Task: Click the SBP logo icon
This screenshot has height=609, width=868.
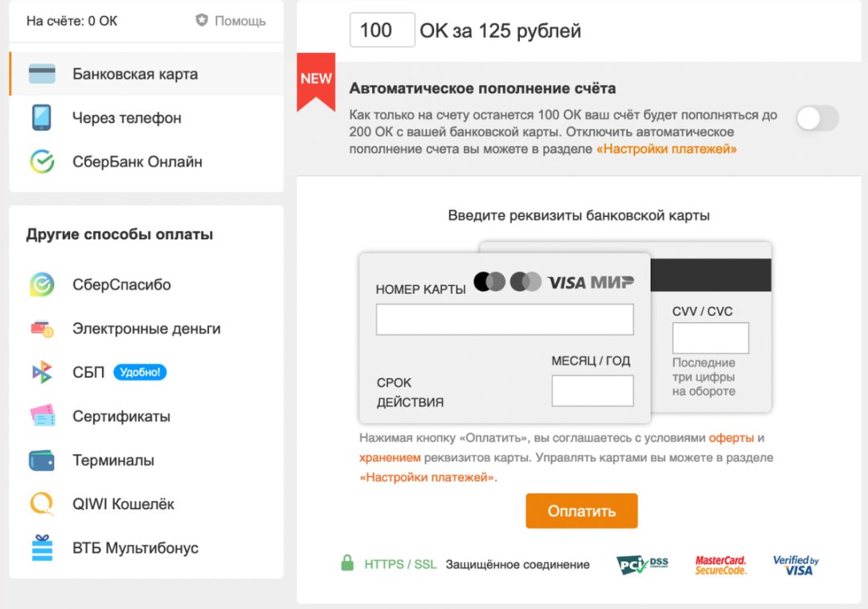Action: pyautogui.click(x=42, y=372)
